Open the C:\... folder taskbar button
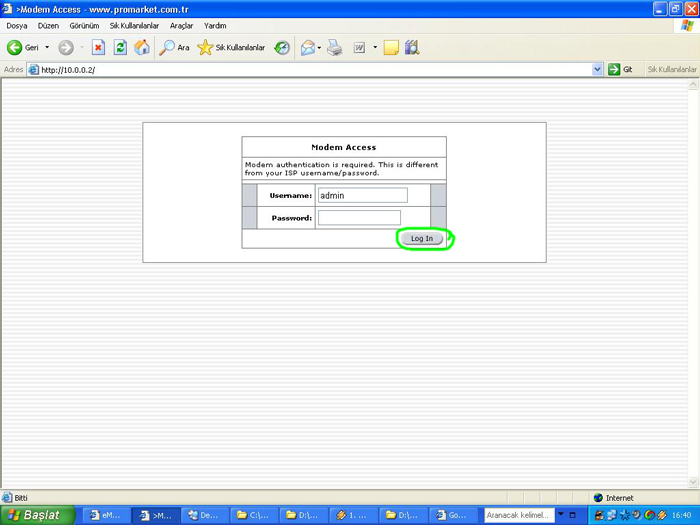Viewport: 700px width, 525px height. click(x=254, y=515)
